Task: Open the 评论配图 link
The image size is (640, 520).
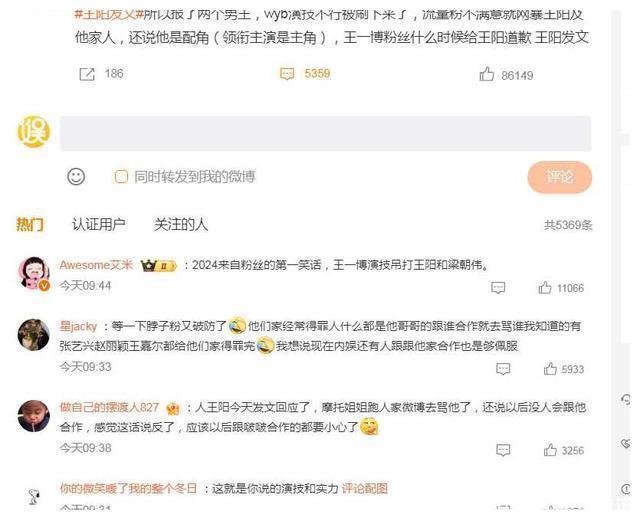Action: pos(364,488)
